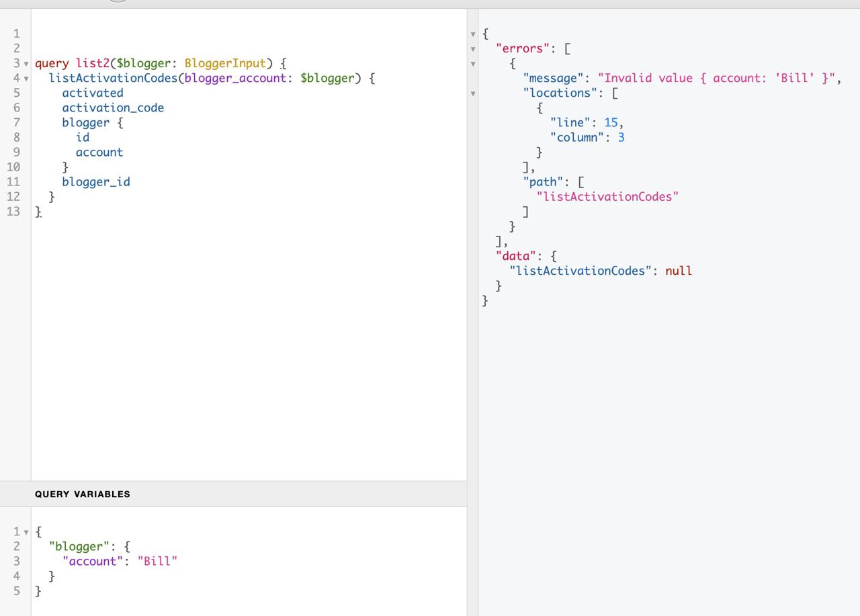Click the "errors" key in result
The height and width of the screenshot is (616, 860).
523,48
